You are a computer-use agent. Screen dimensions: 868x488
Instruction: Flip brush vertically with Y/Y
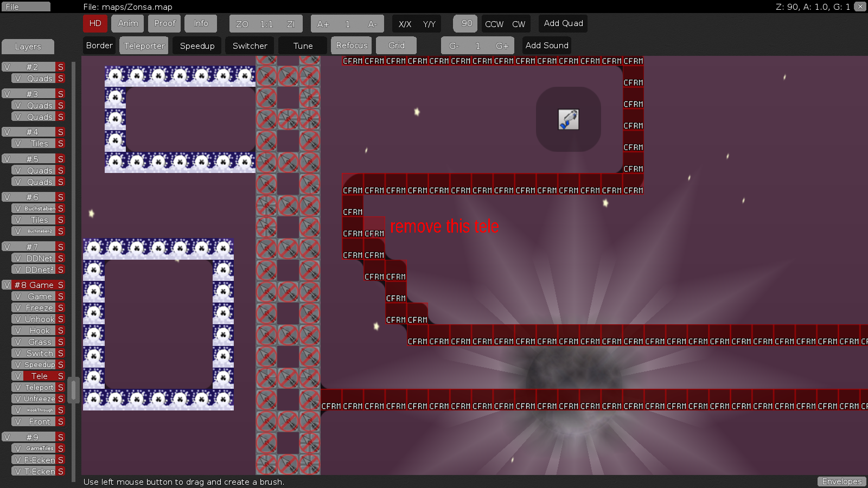(x=429, y=24)
